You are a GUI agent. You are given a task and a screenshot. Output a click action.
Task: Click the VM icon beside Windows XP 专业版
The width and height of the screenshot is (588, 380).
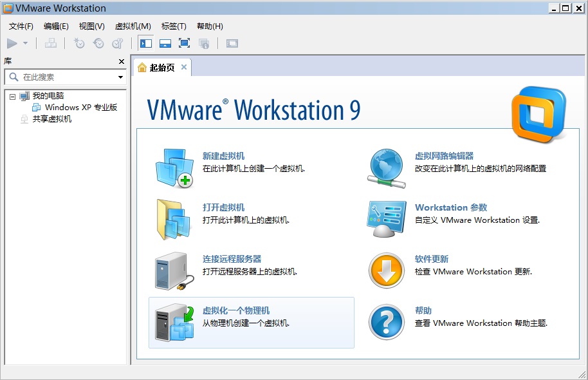coord(37,108)
